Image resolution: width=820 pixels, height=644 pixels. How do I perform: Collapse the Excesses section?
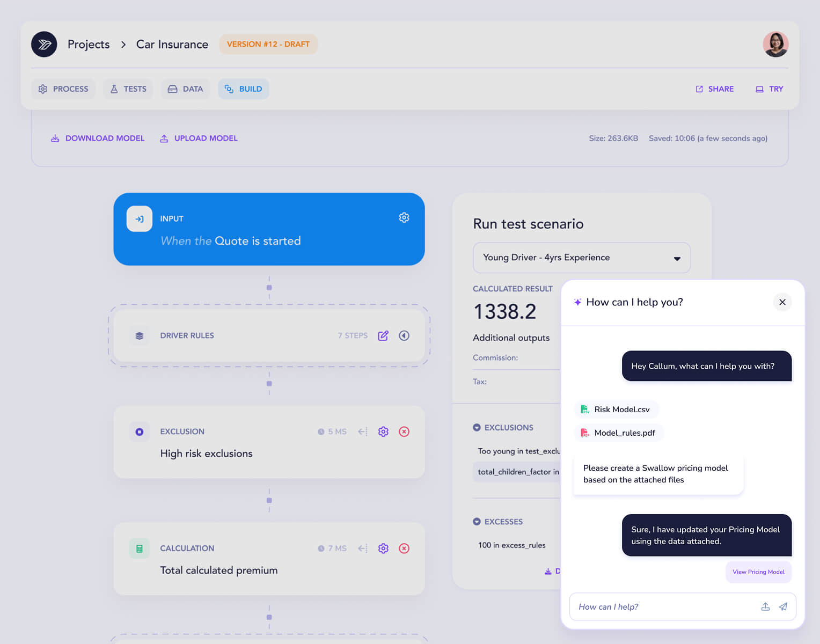(477, 522)
